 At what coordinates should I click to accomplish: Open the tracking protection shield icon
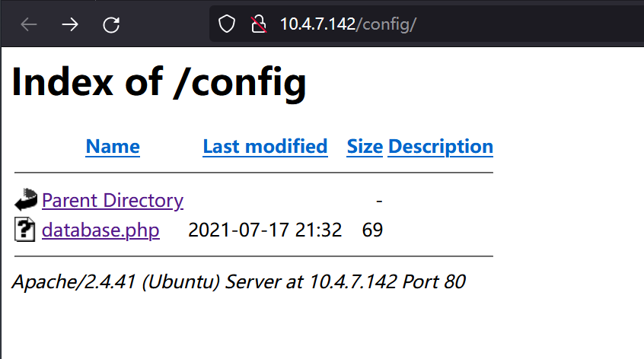227,24
